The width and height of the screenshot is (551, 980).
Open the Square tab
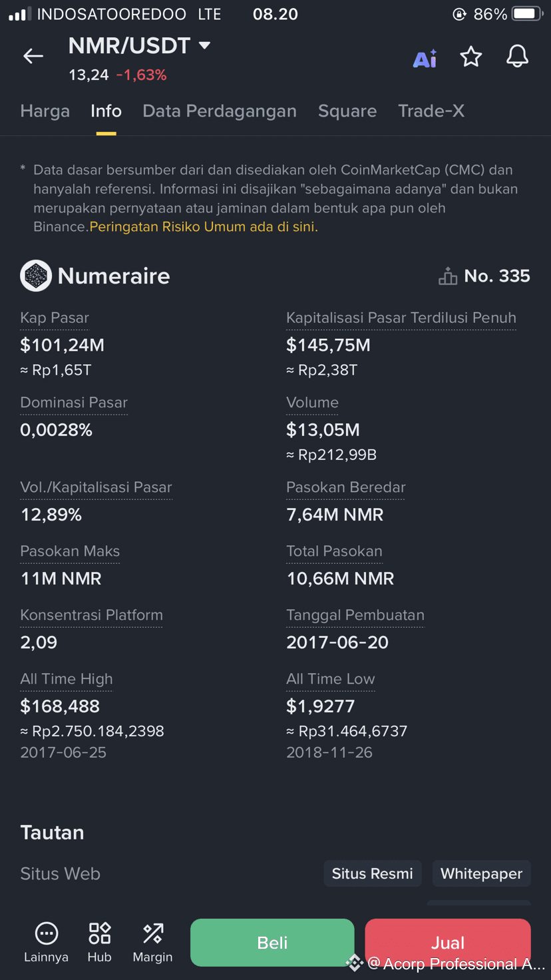coord(347,111)
